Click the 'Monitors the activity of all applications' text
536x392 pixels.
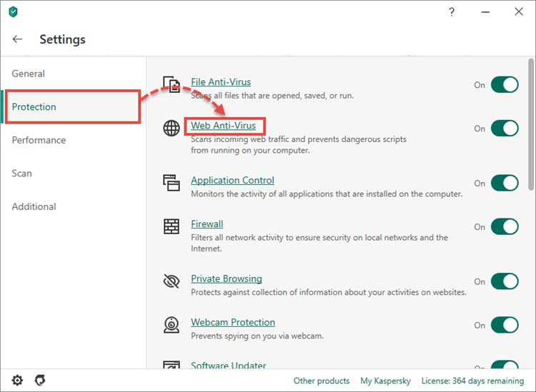tap(327, 194)
